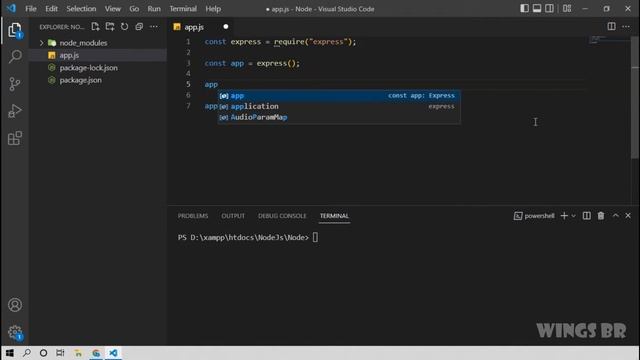Screen dimensions: 640x360
Task: Select the powershell terminal instance
Action: click(534, 216)
